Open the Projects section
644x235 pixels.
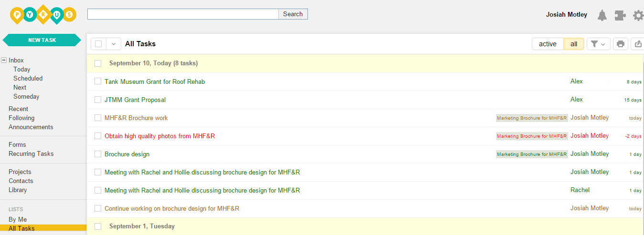click(x=20, y=172)
